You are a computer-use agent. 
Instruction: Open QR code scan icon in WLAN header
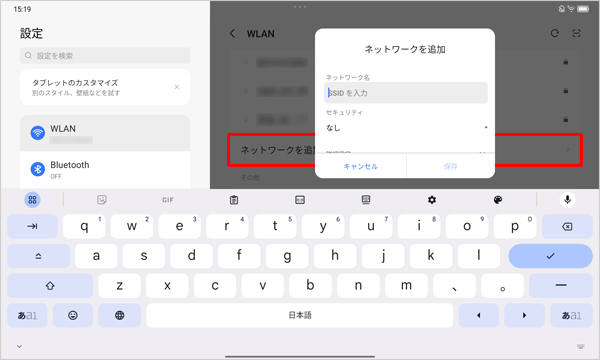[x=576, y=34]
